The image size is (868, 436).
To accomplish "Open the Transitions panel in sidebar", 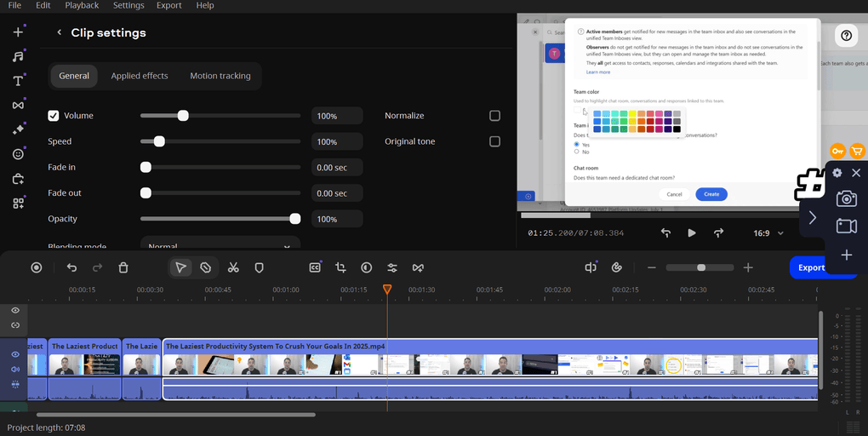I will coord(18,106).
